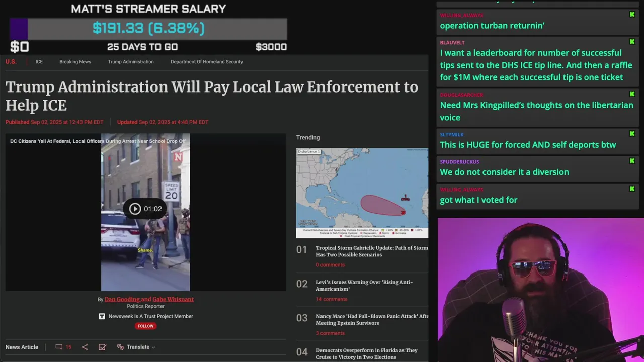Click the 'News Article' label
Screen dimensions: 644x362
pos(22,347)
